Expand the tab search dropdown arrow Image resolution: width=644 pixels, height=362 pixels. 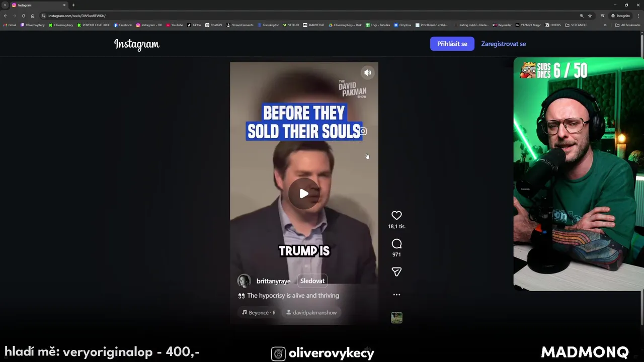tap(5, 5)
